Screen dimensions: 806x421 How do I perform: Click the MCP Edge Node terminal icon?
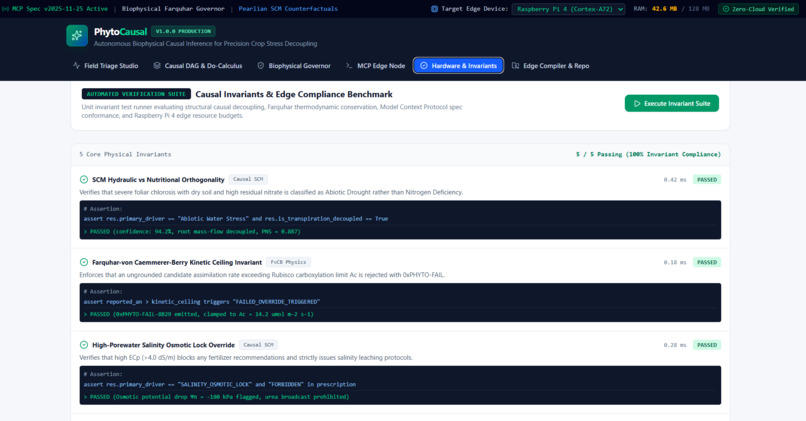pyautogui.click(x=349, y=66)
